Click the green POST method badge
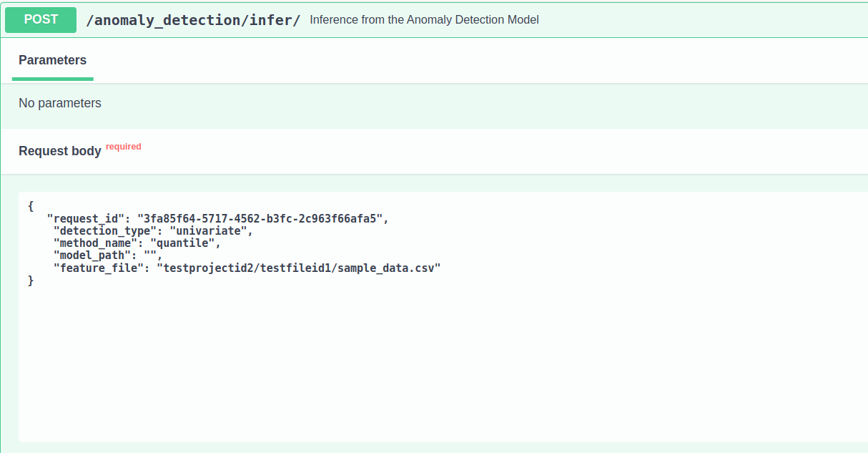The image size is (868, 453). (x=41, y=20)
